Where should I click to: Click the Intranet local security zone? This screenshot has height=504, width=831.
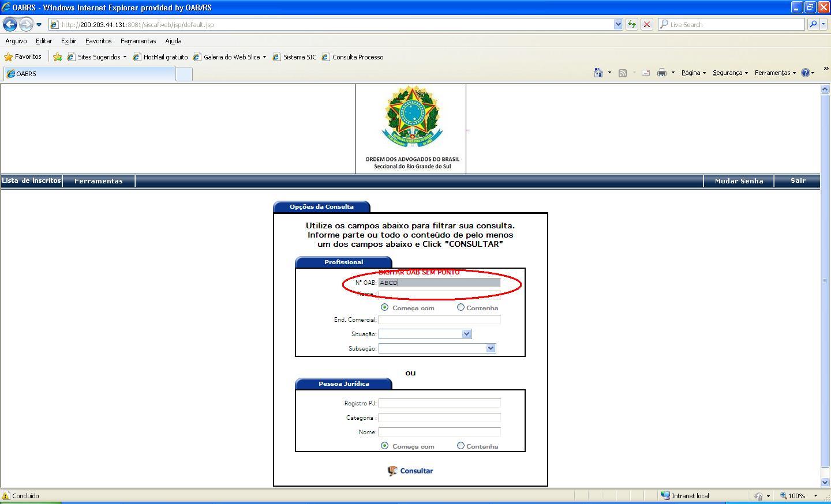click(x=684, y=496)
